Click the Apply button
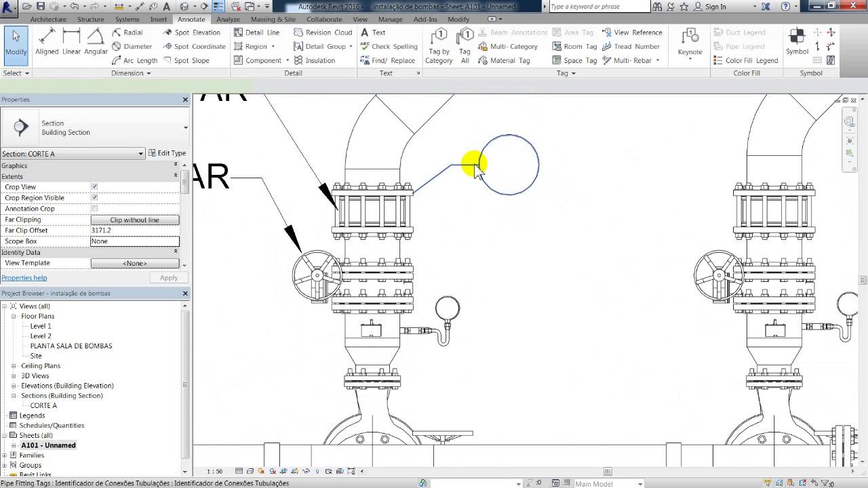This screenshot has width=868, height=488. (x=169, y=278)
